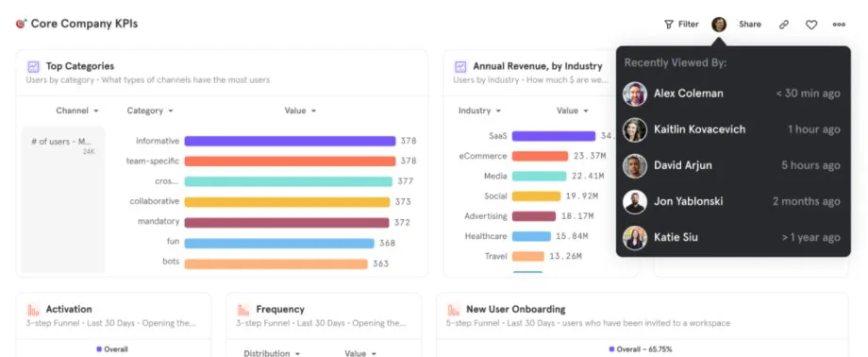Click the purple informative bar
This screenshot has width=868, height=357.
point(290,142)
